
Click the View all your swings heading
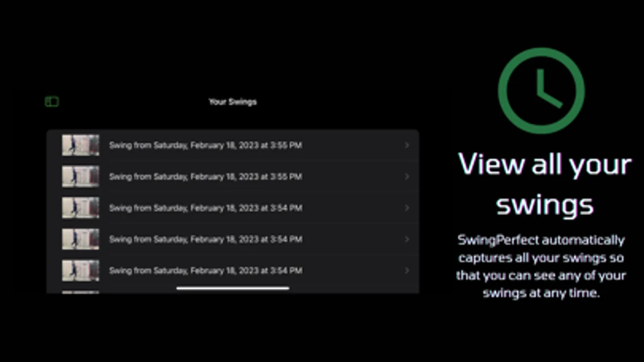coord(545,184)
